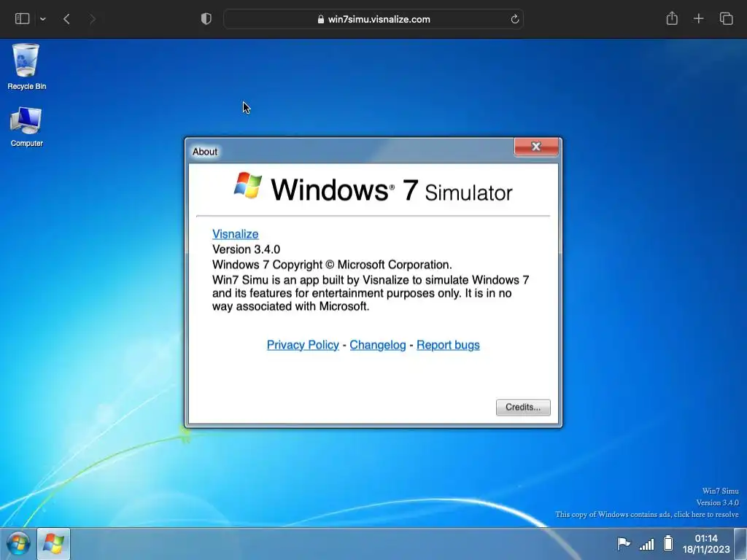This screenshot has height=560, width=747.
Task: Reload the page with the refresh icon
Action: point(514,19)
